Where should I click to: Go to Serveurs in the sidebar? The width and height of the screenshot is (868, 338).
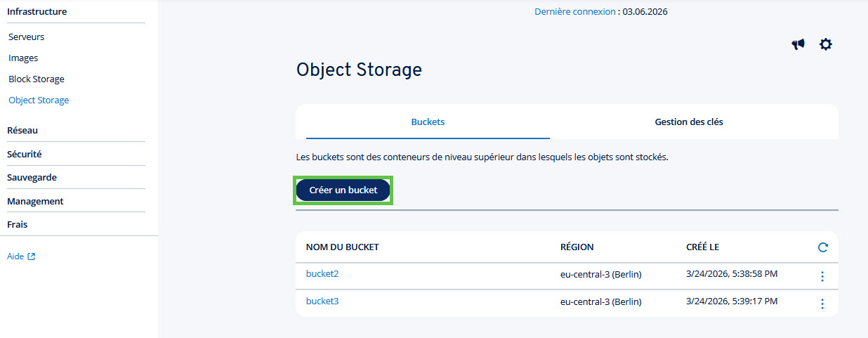coord(26,37)
